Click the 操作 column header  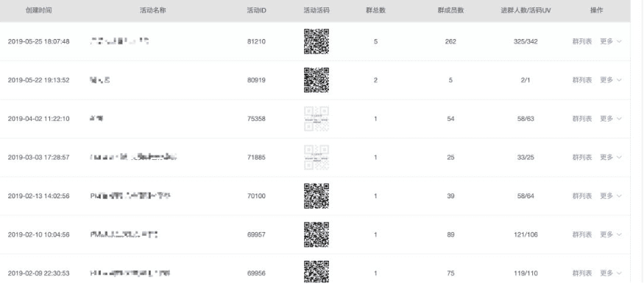point(596,10)
